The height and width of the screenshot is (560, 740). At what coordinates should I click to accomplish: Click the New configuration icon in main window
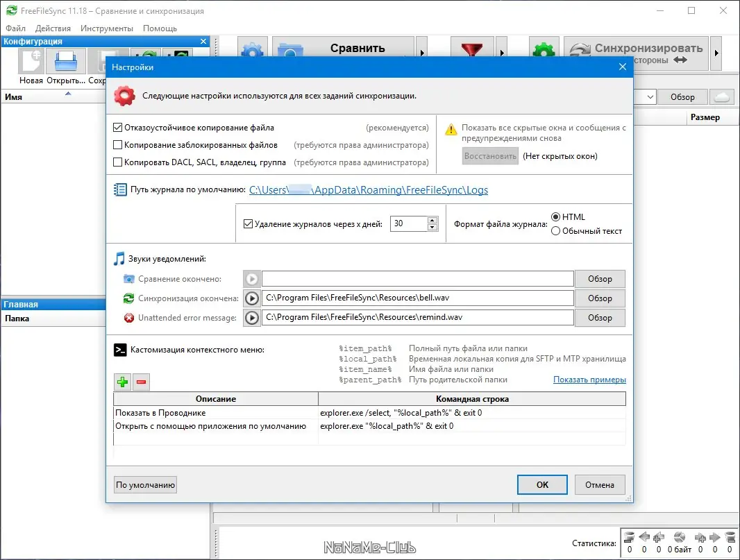pos(31,61)
